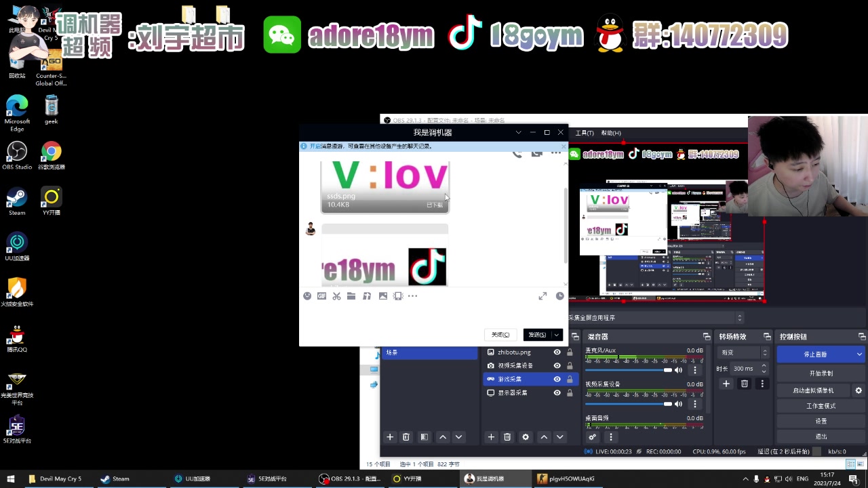Delete the current scene transition
The width and height of the screenshot is (868, 488).
(744, 384)
